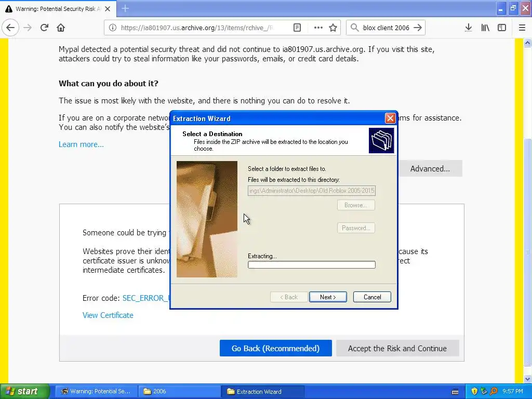The width and height of the screenshot is (532, 399).
Task: Close the Warning Potential Security Risk tab
Action: pos(108,9)
